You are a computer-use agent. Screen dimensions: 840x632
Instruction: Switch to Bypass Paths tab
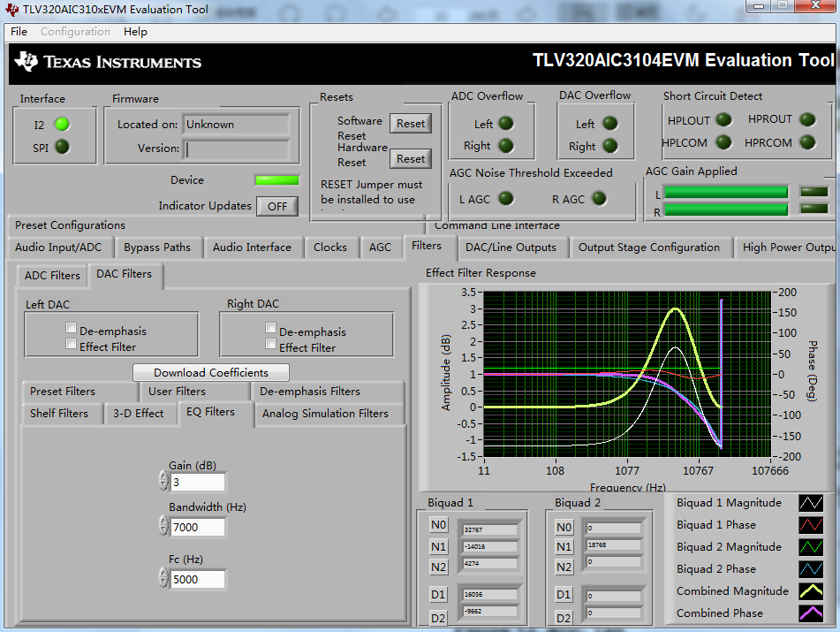(157, 247)
